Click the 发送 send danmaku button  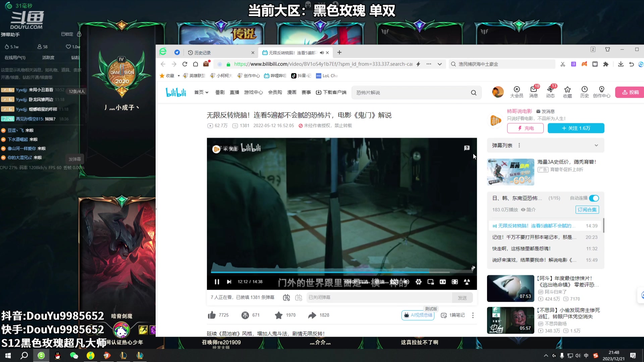click(462, 298)
